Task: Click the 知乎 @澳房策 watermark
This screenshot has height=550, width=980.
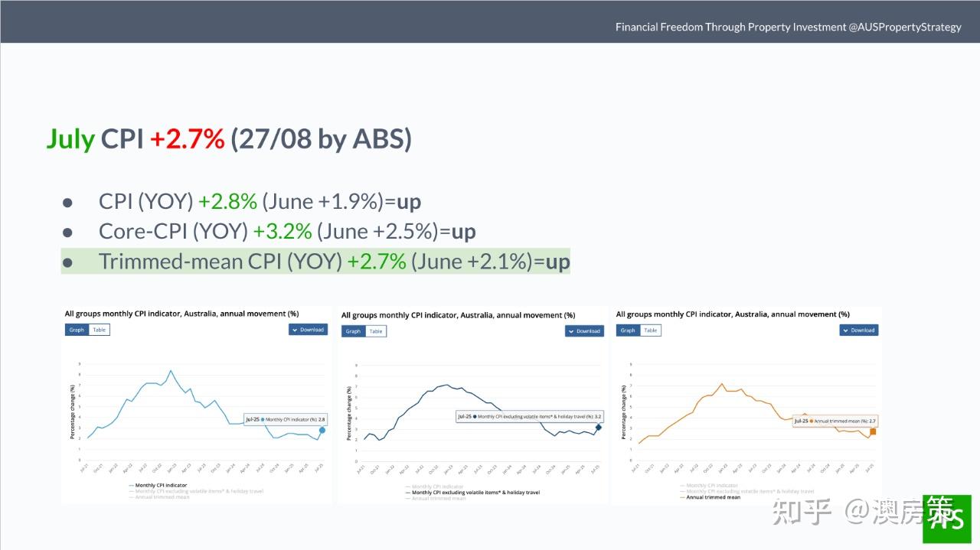Action: tap(850, 511)
